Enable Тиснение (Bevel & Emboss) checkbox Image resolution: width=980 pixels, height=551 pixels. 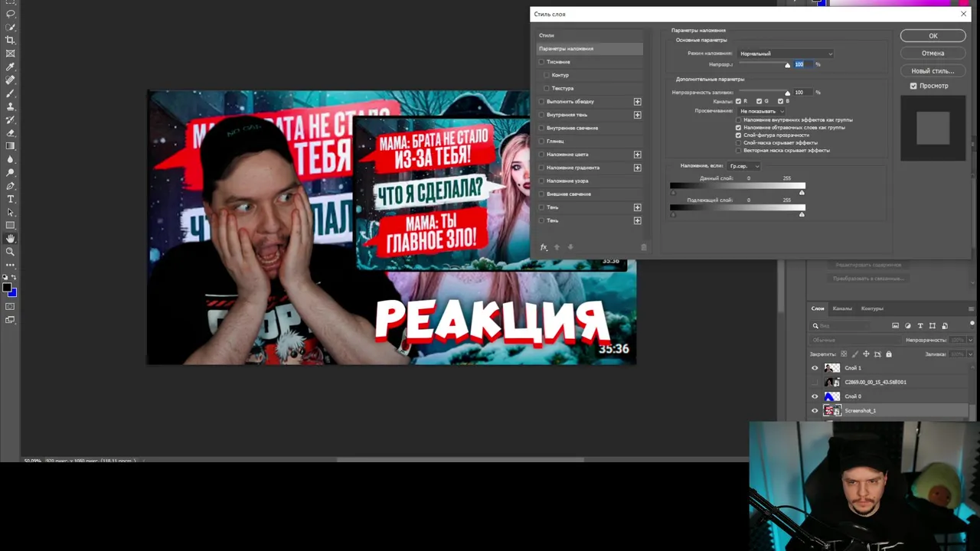(542, 62)
